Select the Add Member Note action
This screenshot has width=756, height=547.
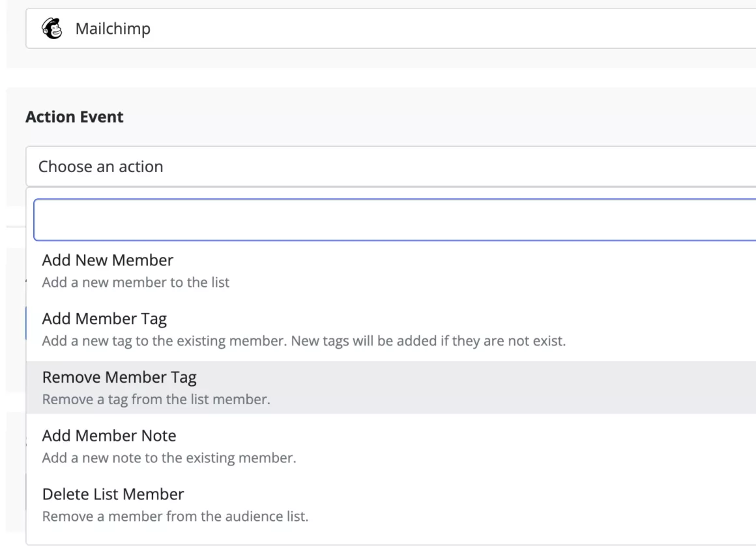pos(109,435)
